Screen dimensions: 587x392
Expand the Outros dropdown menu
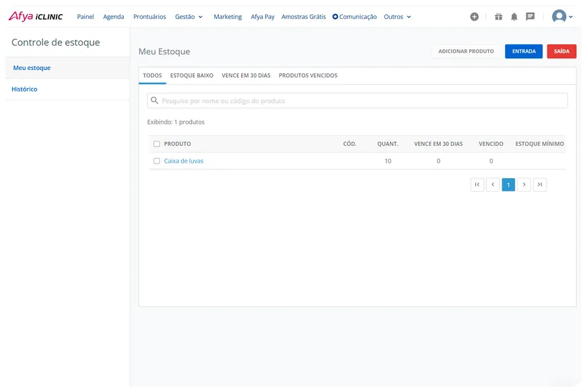[x=397, y=17]
